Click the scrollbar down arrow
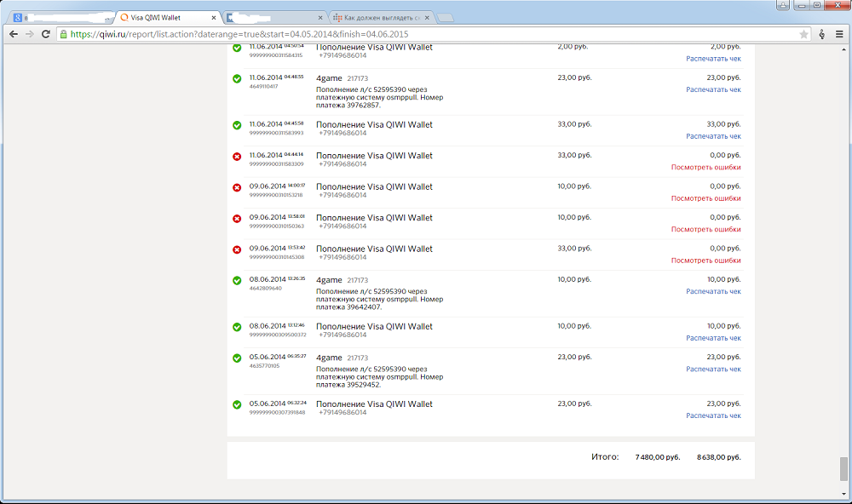 pos(843,495)
